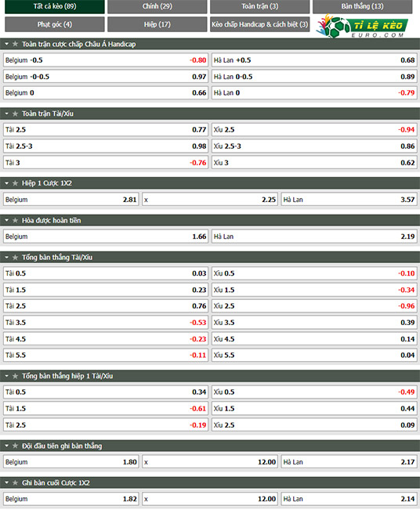Pick Belgium -0.5 handicap at -0.80

(106, 60)
